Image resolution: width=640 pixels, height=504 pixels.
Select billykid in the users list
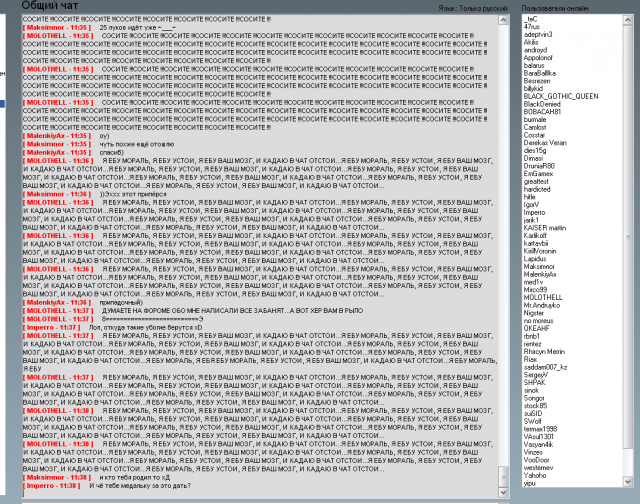coord(533,89)
